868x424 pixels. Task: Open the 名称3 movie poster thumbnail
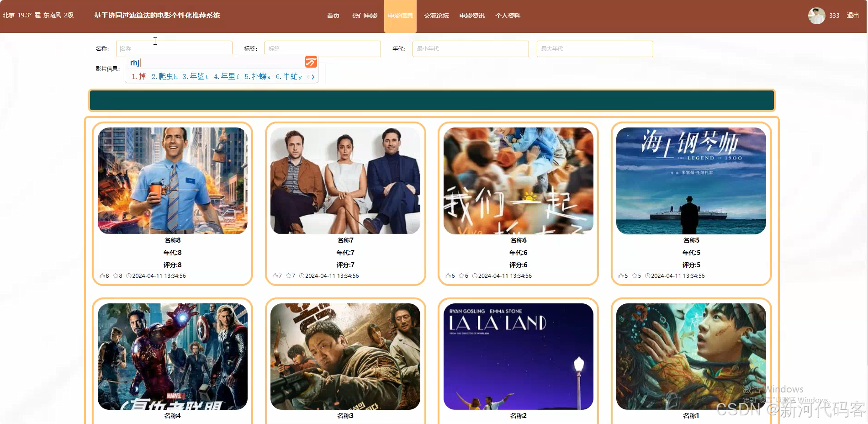pos(345,356)
